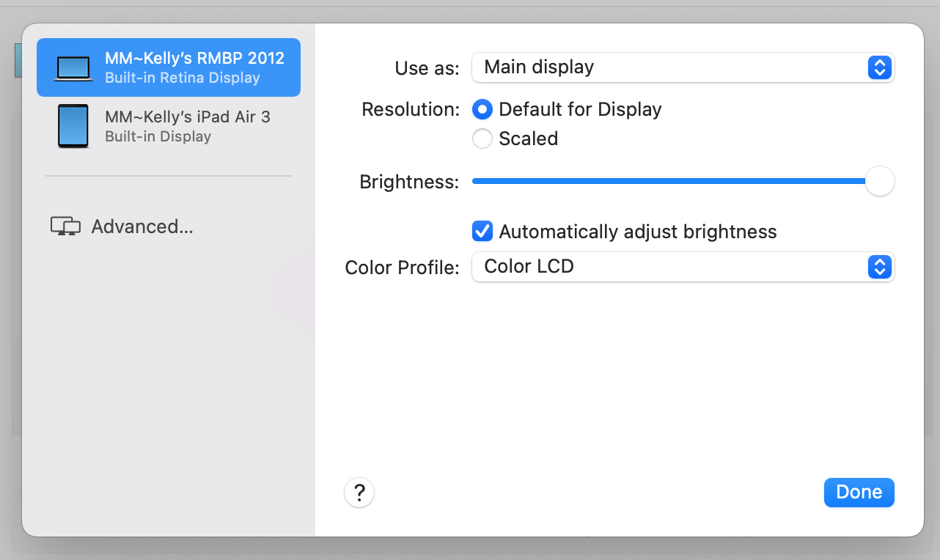Open the Use as Main display dropdown
The width and height of the screenshot is (940, 560).
[x=683, y=67]
